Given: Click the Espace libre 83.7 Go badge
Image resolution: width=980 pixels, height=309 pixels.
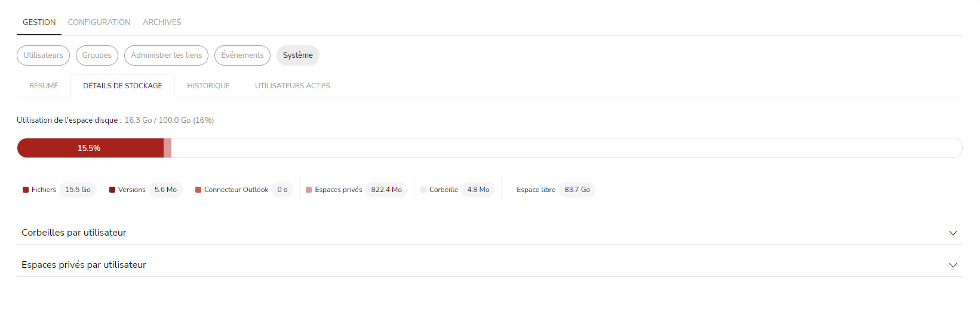Looking at the screenshot, I should pyautogui.click(x=577, y=190).
